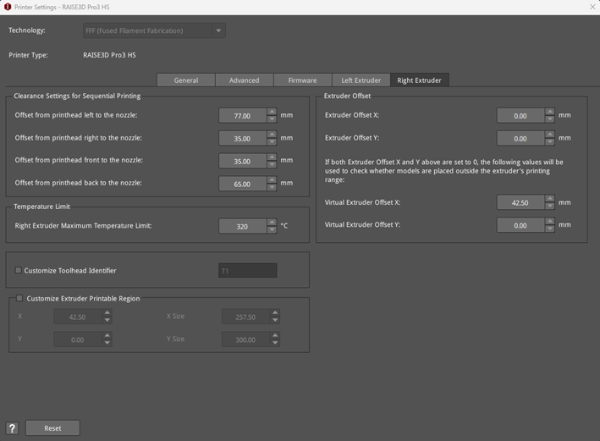Image resolution: width=600 pixels, height=441 pixels.
Task: Decrease offset from printhead back to nozzle
Action: 271,186
